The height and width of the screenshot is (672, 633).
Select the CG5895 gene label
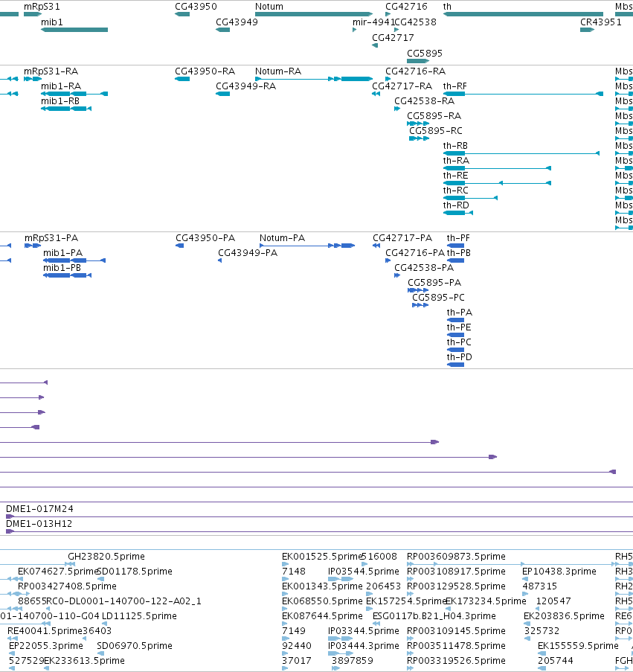(425, 53)
